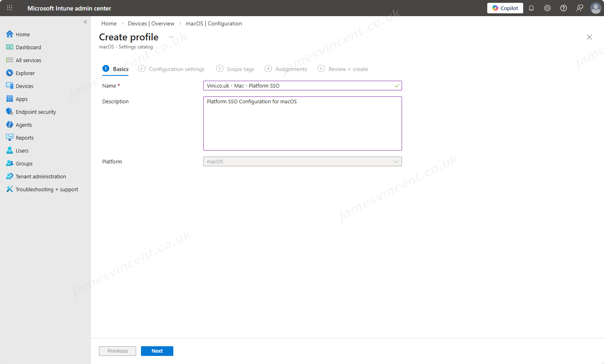Open the user account avatar
Image resolution: width=604 pixels, height=364 pixels.
[x=596, y=8]
